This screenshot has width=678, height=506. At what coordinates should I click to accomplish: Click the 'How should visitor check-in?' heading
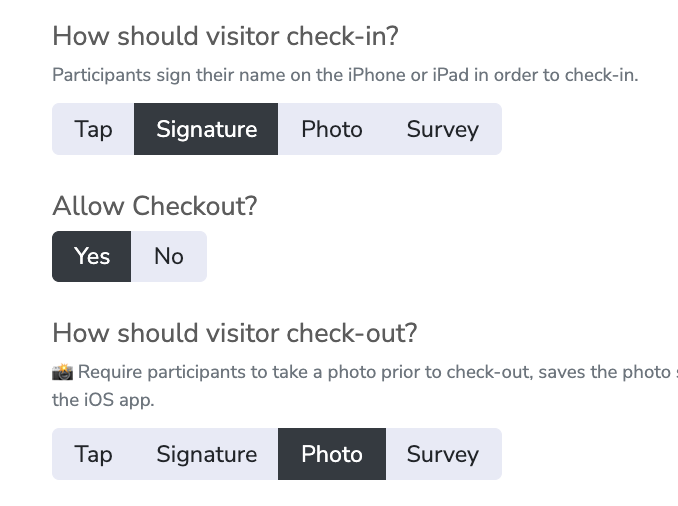[x=225, y=36]
